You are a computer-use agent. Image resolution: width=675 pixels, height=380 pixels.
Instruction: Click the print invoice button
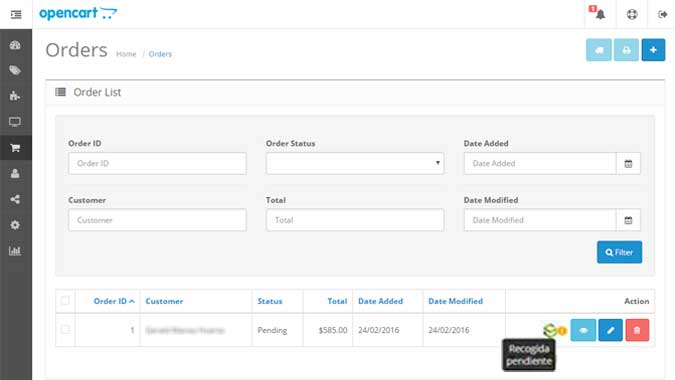coord(626,50)
